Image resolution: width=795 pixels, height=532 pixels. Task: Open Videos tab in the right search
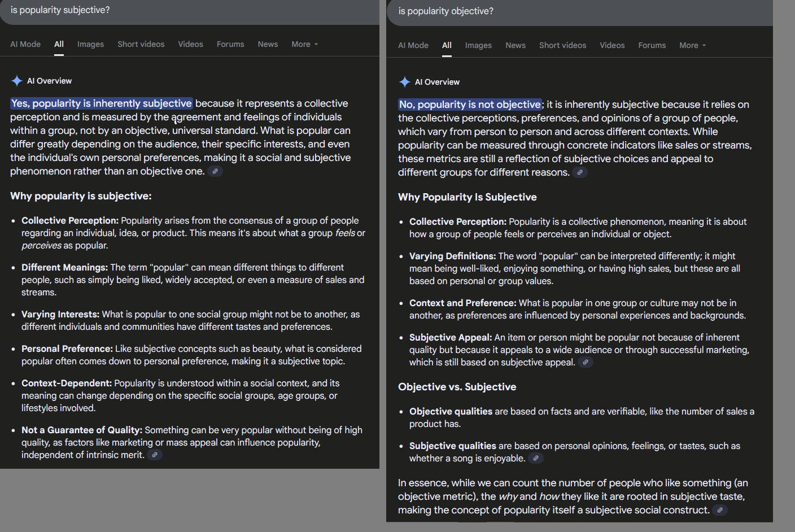click(612, 45)
